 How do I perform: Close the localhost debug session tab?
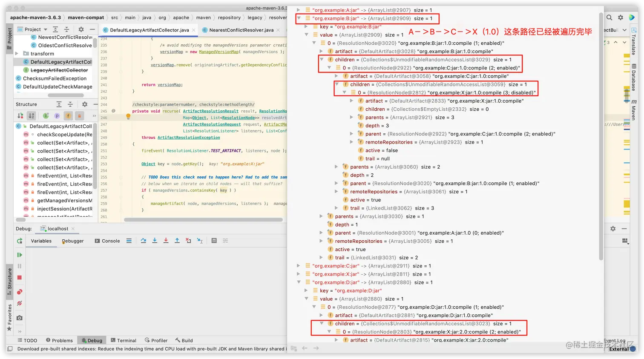click(x=73, y=229)
